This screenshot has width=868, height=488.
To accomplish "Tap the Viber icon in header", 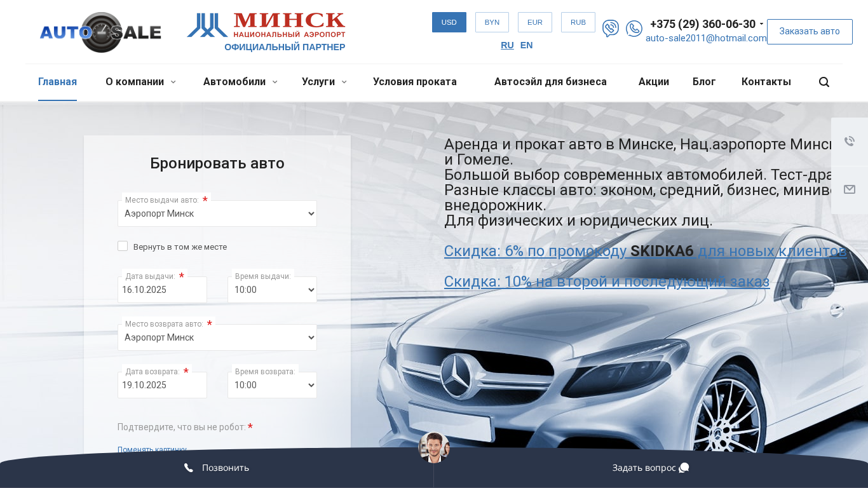I will click(611, 29).
